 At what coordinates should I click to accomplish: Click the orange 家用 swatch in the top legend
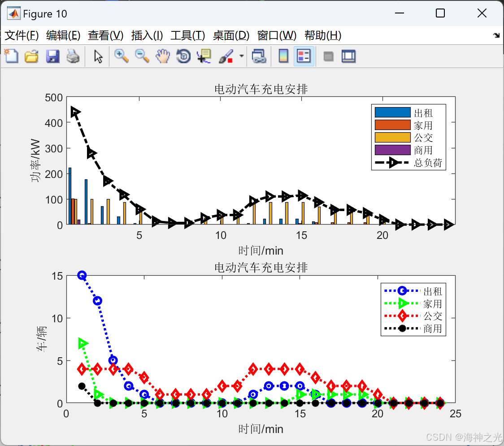(x=392, y=125)
